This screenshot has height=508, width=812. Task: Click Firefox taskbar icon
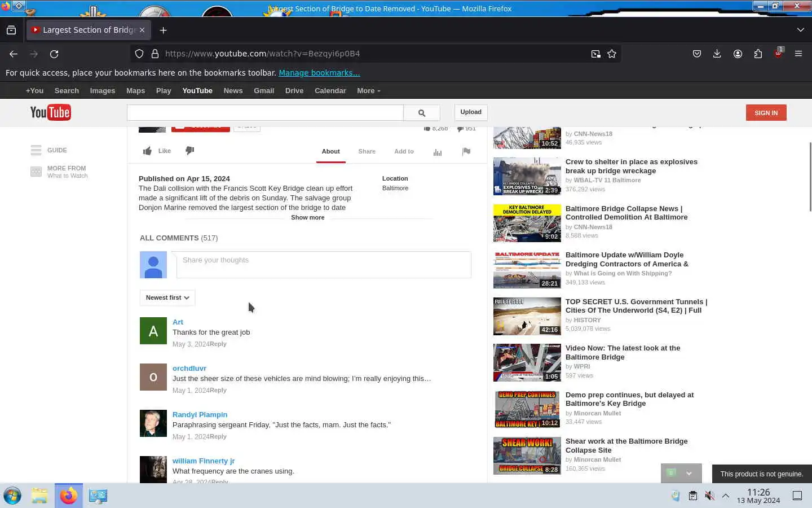(69, 496)
